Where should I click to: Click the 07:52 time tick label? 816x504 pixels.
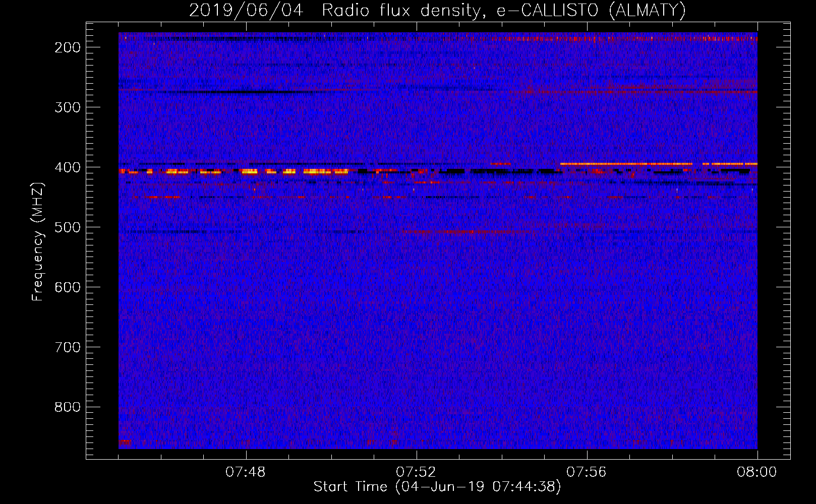416,472
